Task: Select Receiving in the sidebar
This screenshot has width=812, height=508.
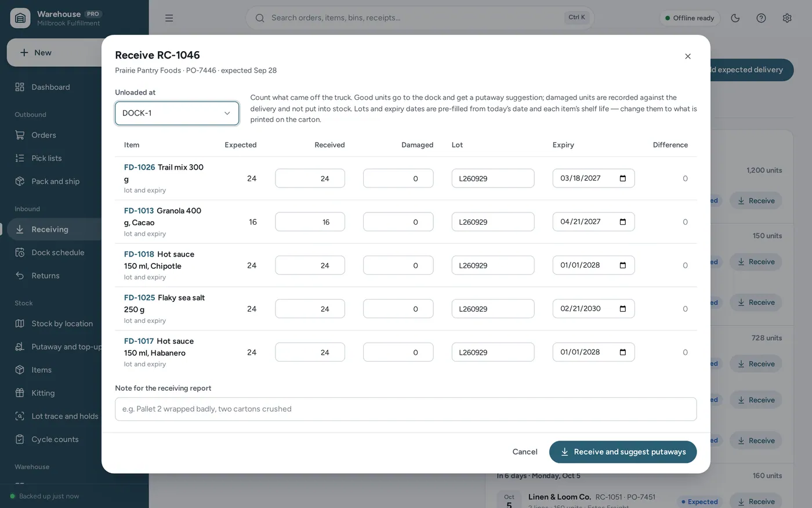Action: 55,229
